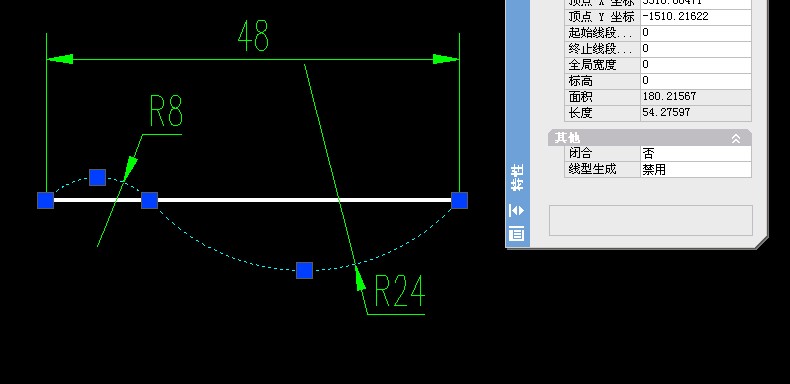Select the R8 arc midpoint grip
Image resolution: width=790 pixels, height=384 pixels.
[97, 177]
